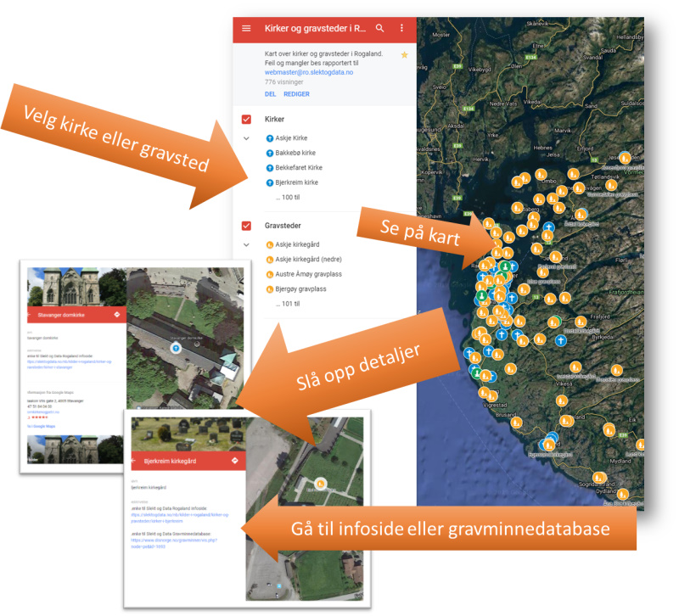This screenshot has width=679, height=616.
Task: Click 'Frafjord' place label on map
Action: 600,316
